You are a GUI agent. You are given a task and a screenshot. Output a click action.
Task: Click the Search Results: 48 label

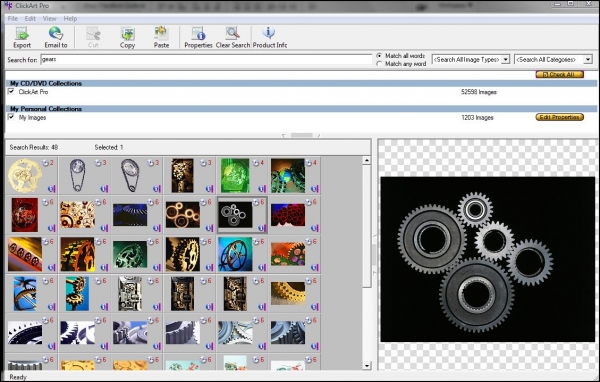(x=34, y=147)
